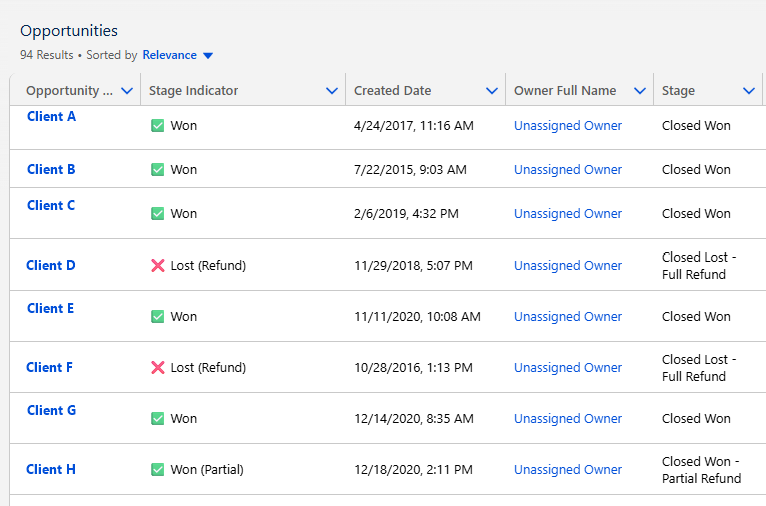Click Unassigned Owner in Client D row

coord(568,266)
